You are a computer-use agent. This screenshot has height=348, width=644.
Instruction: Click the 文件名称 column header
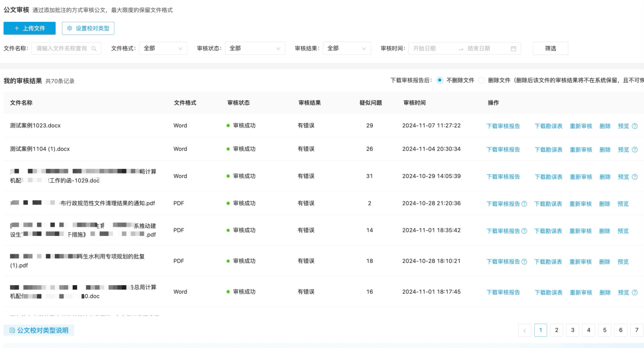click(21, 102)
